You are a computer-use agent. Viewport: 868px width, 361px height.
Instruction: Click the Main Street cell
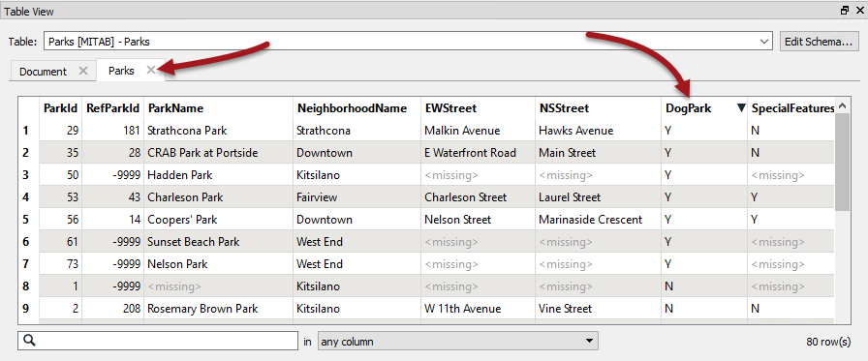[x=599, y=153]
